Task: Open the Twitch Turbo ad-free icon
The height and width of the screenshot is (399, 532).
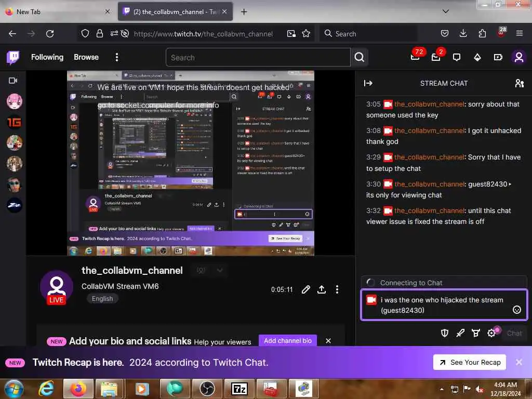Action: (x=498, y=57)
